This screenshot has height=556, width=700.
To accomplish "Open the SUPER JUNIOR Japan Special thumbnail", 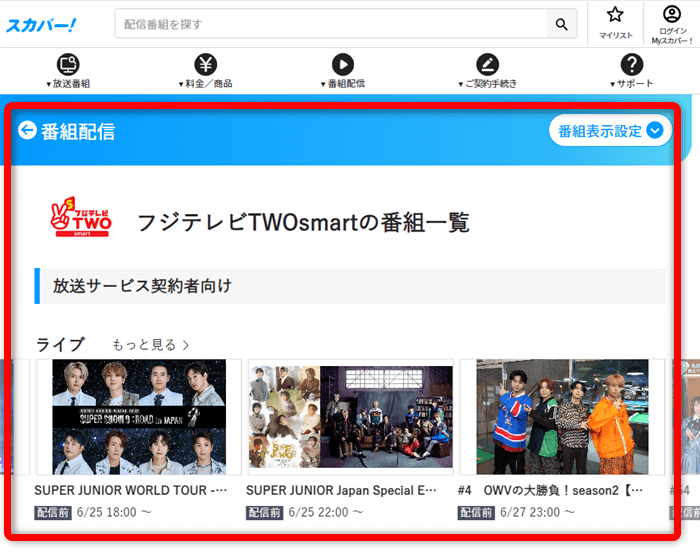I will [350, 417].
